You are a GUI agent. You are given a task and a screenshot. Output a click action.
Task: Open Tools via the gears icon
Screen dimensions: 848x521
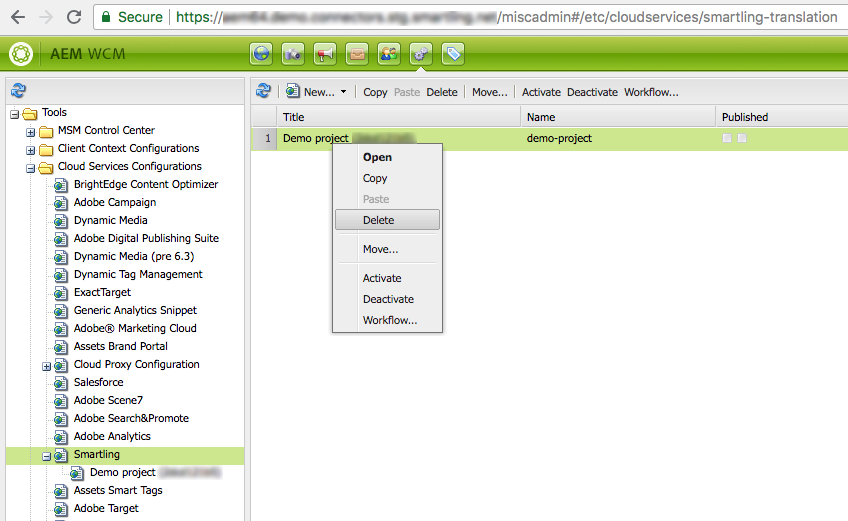[x=421, y=54]
